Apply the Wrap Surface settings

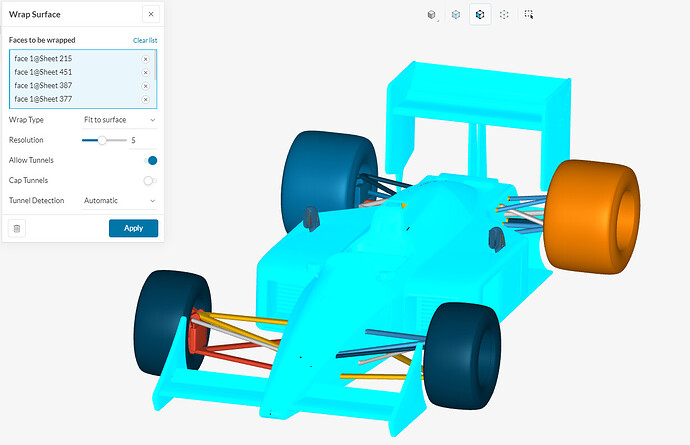tap(133, 228)
